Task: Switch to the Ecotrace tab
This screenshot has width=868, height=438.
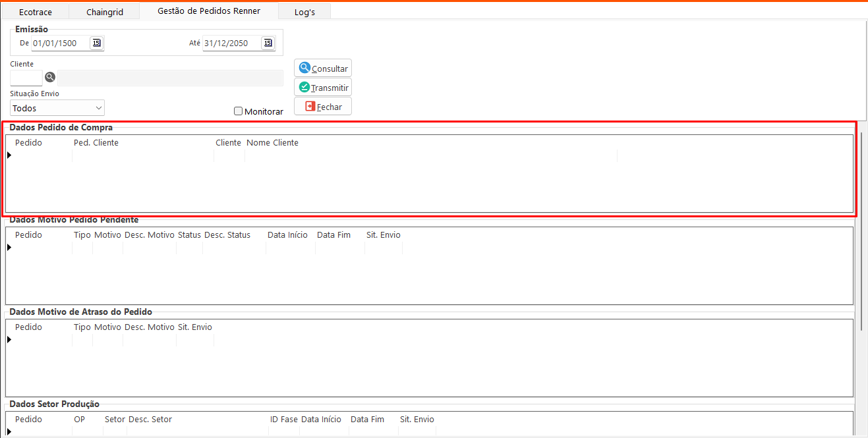Action: coord(36,12)
